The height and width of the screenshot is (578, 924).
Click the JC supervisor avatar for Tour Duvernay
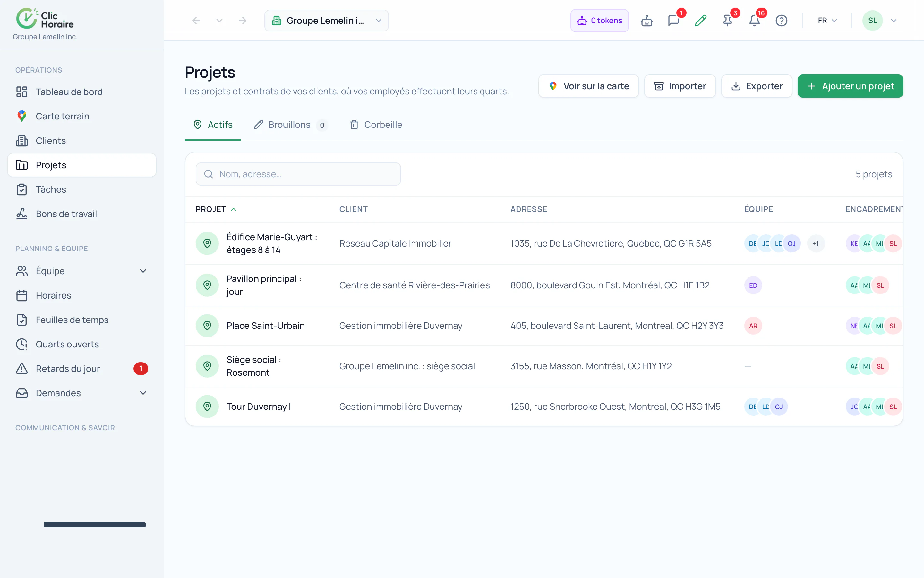[854, 407]
